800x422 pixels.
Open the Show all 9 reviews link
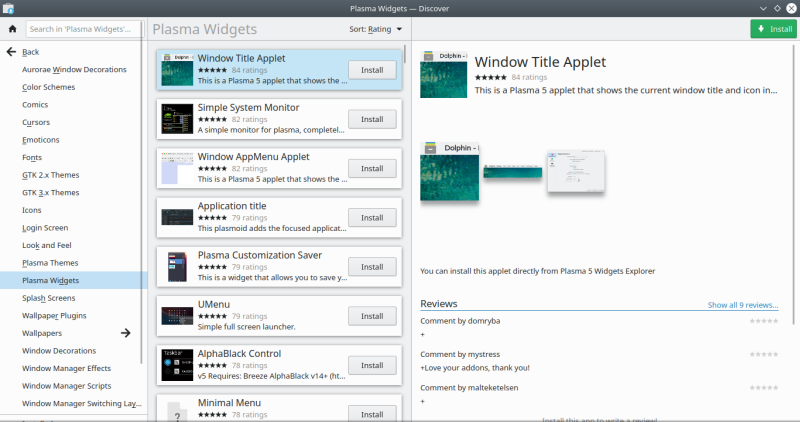click(x=742, y=305)
